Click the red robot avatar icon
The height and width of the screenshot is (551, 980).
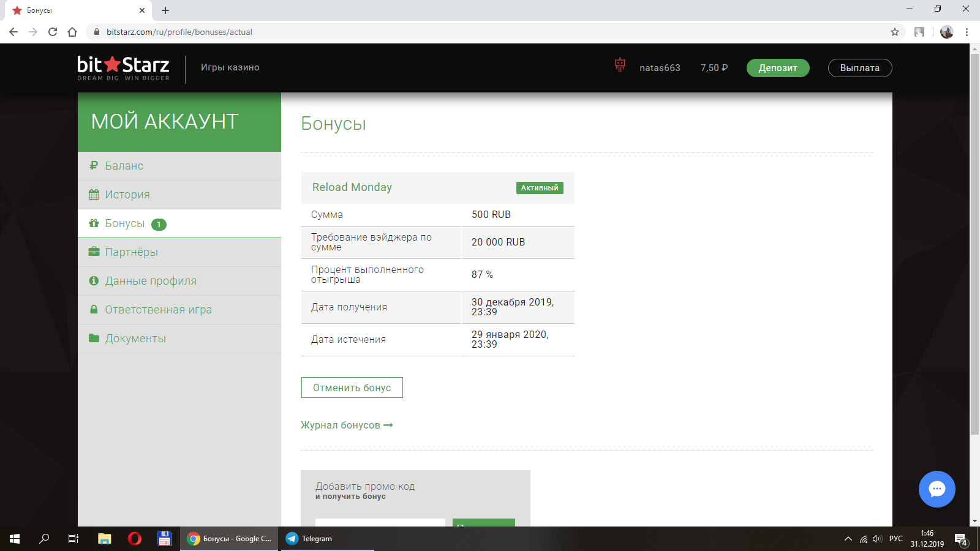click(x=620, y=65)
